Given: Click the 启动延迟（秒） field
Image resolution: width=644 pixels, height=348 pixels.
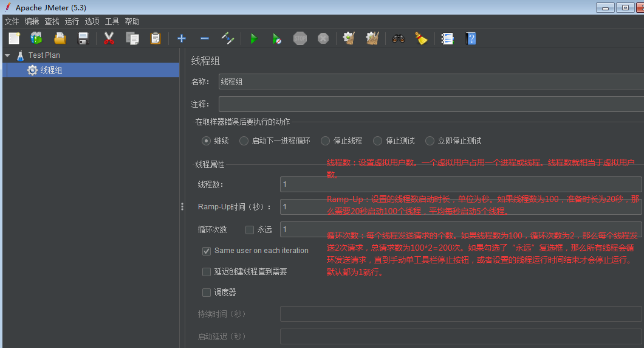Looking at the screenshot, I should point(461,336).
